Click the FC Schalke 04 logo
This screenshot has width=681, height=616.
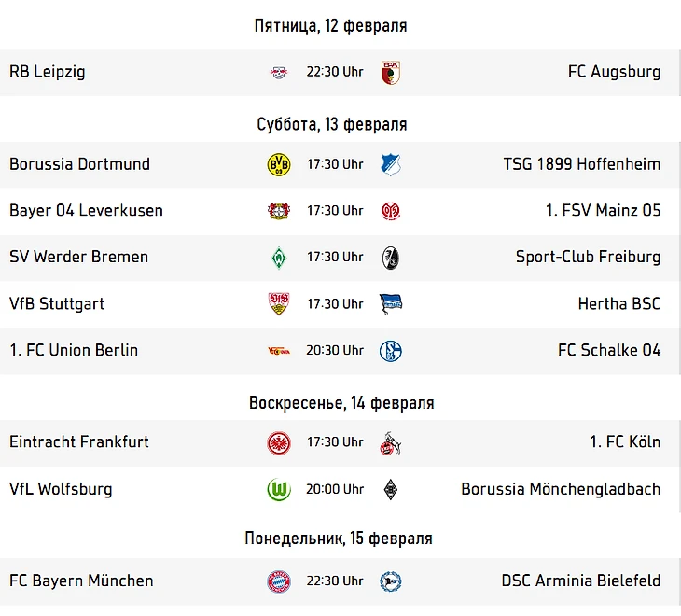tap(391, 351)
